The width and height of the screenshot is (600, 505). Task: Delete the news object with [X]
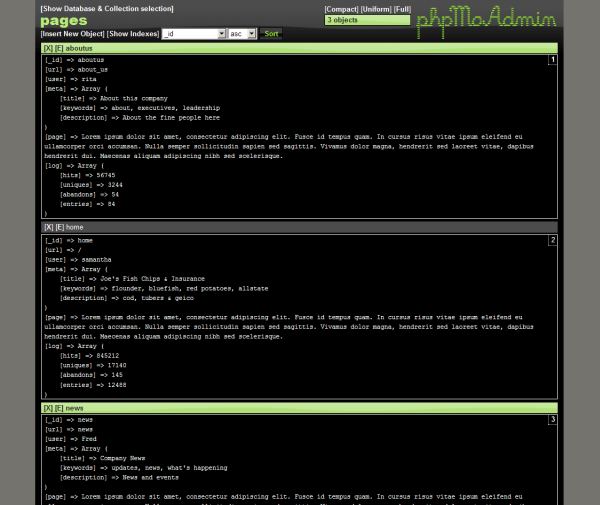48,408
